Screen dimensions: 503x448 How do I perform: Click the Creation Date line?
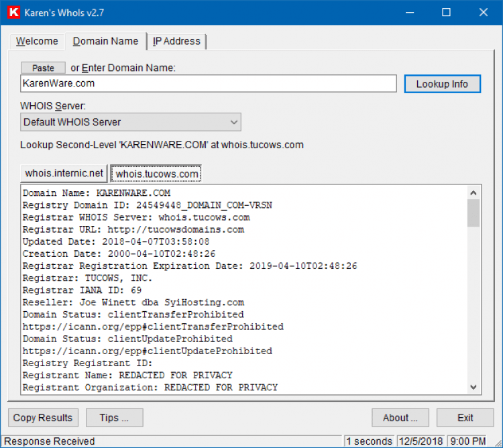point(119,254)
